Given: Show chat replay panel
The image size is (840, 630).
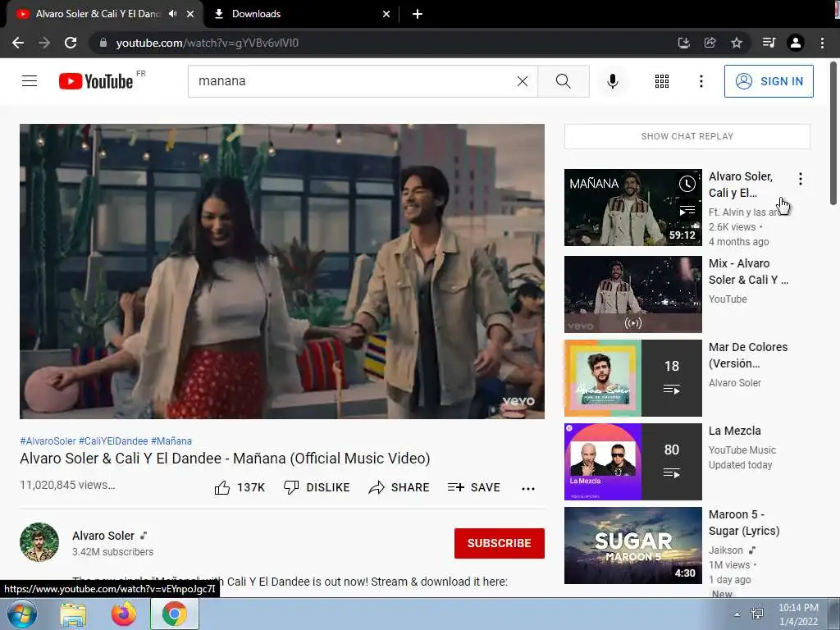Looking at the screenshot, I should coord(687,136).
